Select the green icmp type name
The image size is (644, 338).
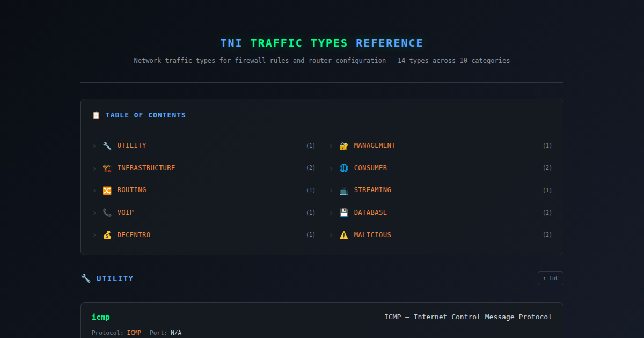[101, 317]
